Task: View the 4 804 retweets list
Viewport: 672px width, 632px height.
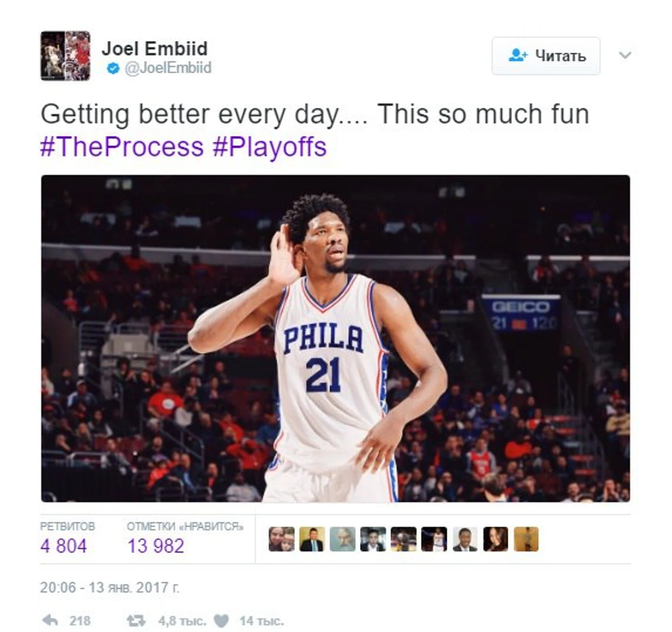Action: click(x=64, y=545)
